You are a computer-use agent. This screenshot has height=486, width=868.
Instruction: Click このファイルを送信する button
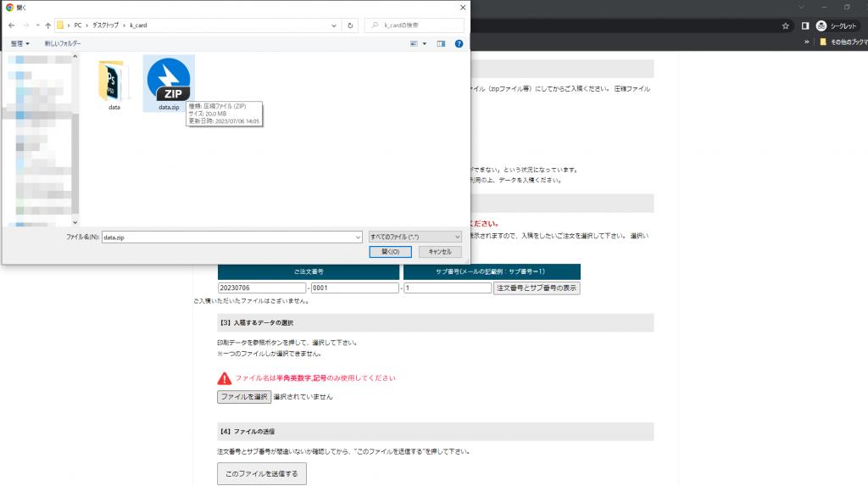[262, 473]
